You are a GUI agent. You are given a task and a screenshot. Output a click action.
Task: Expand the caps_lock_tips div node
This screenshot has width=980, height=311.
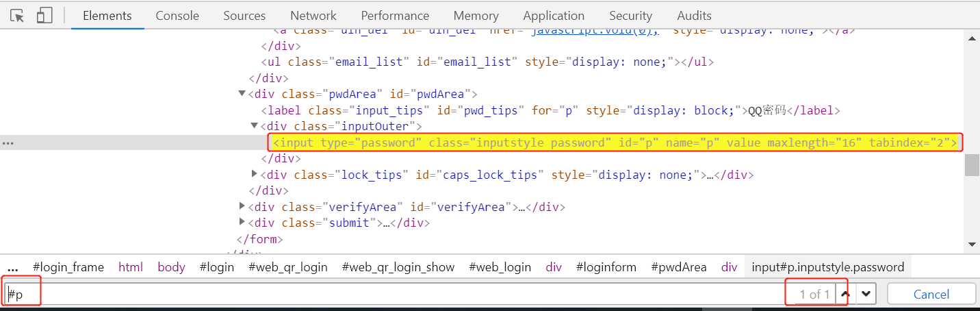coord(255,175)
